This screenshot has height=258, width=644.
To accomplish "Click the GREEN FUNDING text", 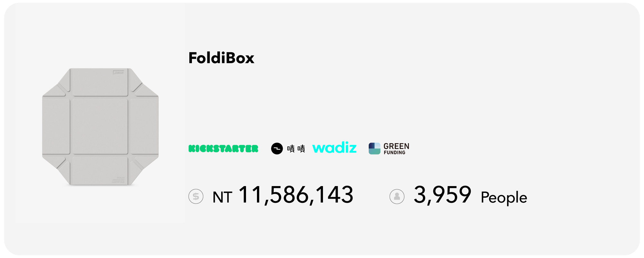I will point(396,149).
